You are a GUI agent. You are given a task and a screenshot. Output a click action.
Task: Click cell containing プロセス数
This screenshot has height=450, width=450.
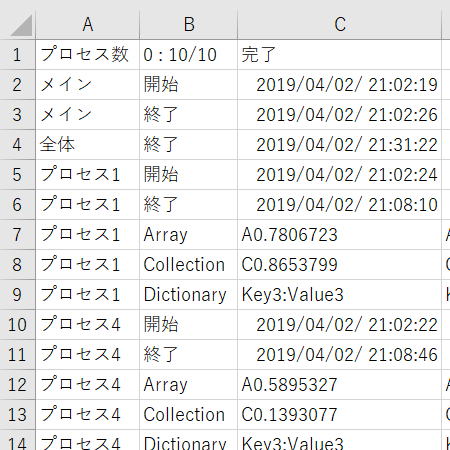(87, 55)
